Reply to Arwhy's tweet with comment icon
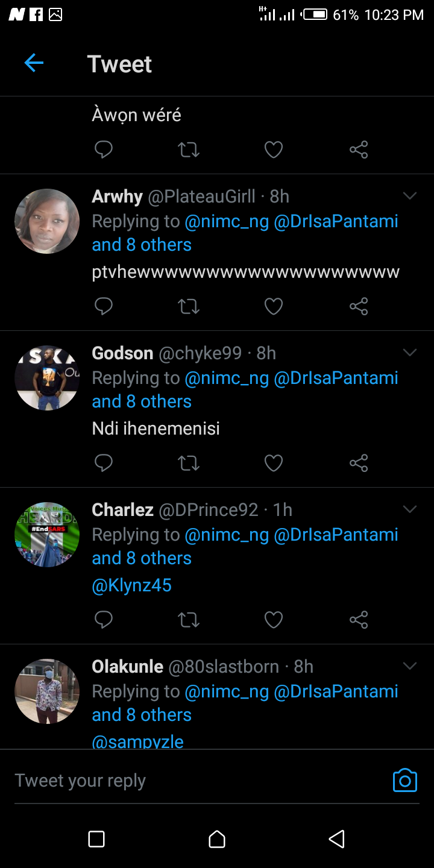Screen dimensions: 434x868 pyautogui.click(x=104, y=306)
